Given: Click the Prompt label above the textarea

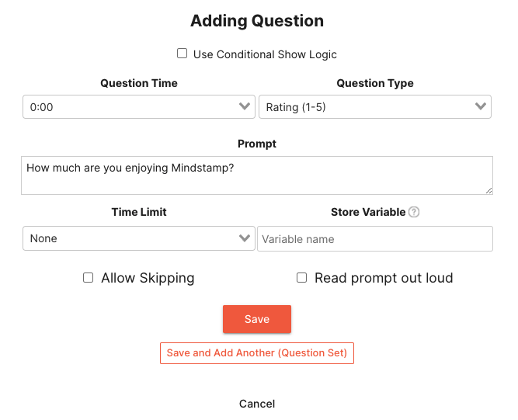Looking at the screenshot, I should point(257,144).
